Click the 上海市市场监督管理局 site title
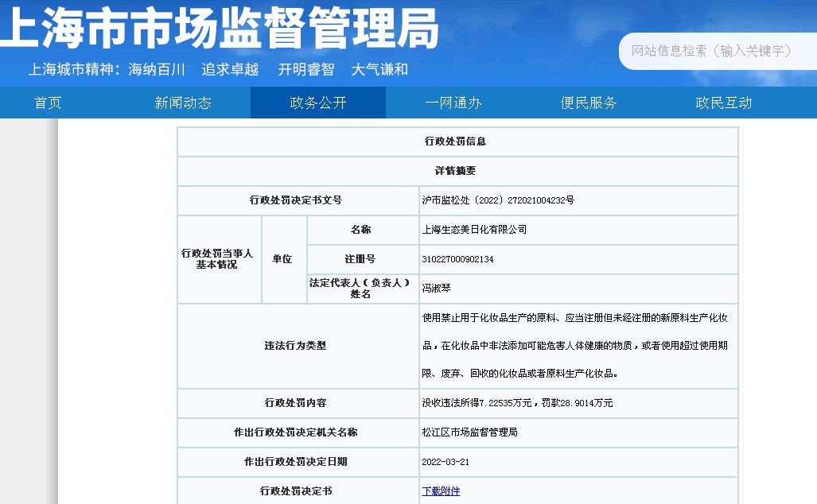This screenshot has height=504, width=817. coord(220,28)
